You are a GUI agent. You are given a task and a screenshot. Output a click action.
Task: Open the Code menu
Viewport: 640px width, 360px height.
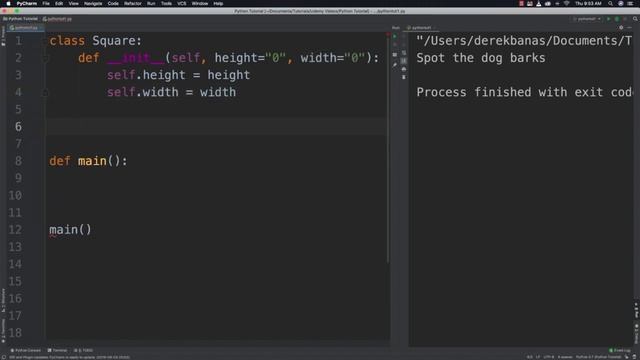[x=113, y=3]
